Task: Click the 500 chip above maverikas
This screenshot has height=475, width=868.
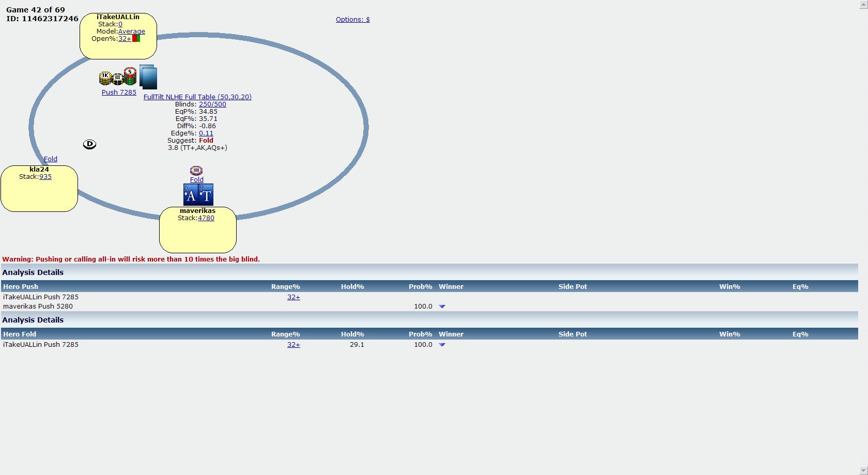Action: click(196, 171)
